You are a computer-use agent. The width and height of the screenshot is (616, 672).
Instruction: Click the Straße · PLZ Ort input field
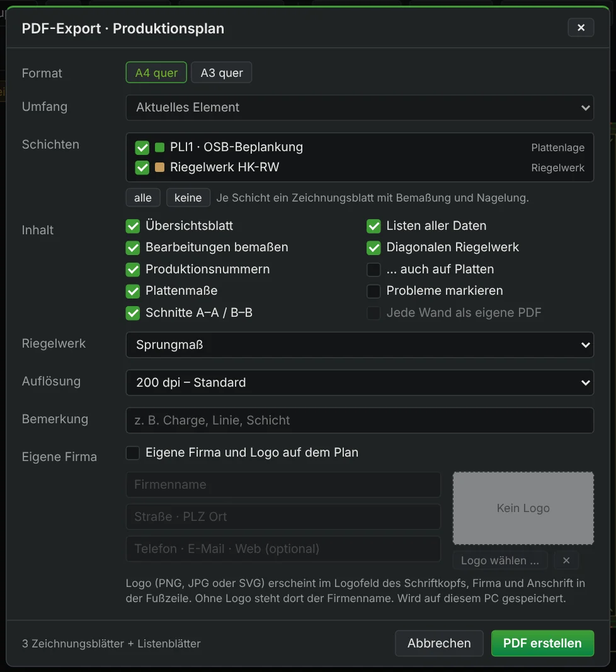pos(283,517)
